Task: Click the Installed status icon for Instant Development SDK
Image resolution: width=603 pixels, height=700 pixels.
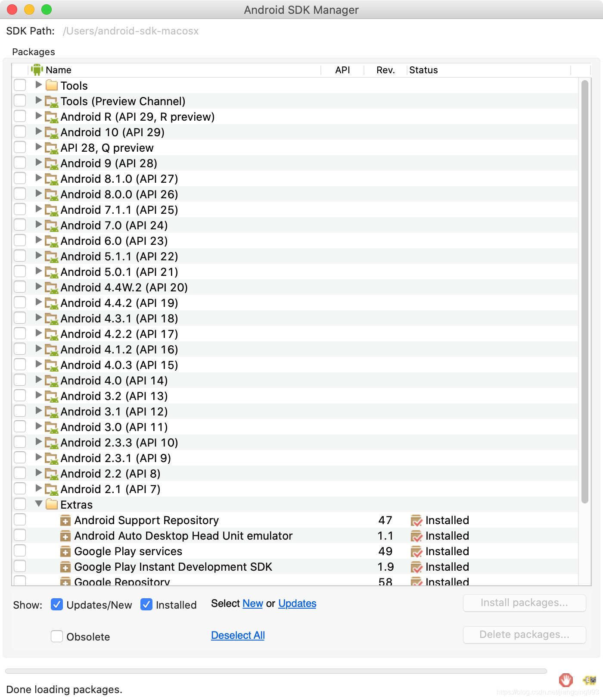Action: (417, 567)
